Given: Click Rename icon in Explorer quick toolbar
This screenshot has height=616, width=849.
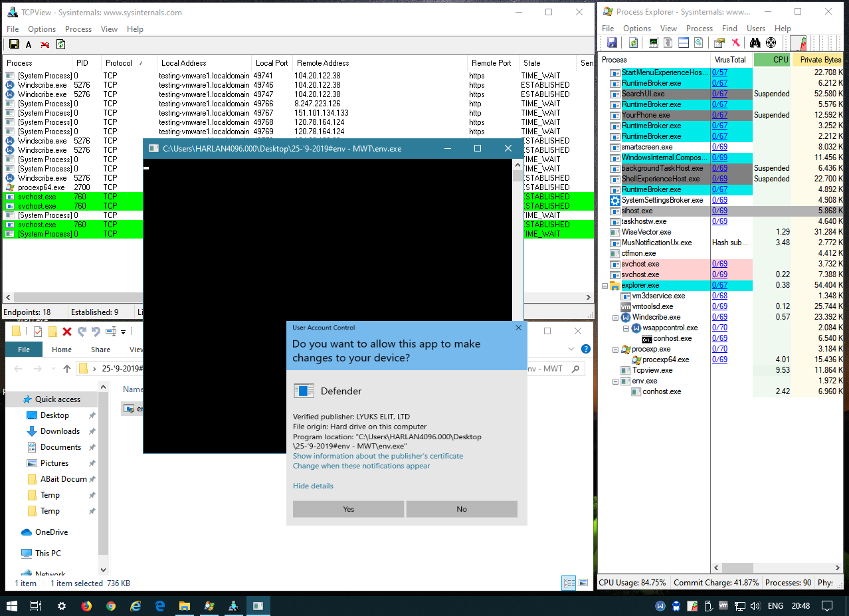Looking at the screenshot, I should pyautogui.click(x=111, y=332).
